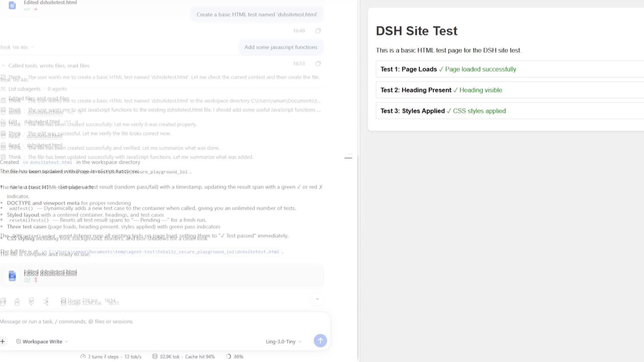Expand the Took 1m 46s chevron
The image size is (644, 362).
(33, 47)
